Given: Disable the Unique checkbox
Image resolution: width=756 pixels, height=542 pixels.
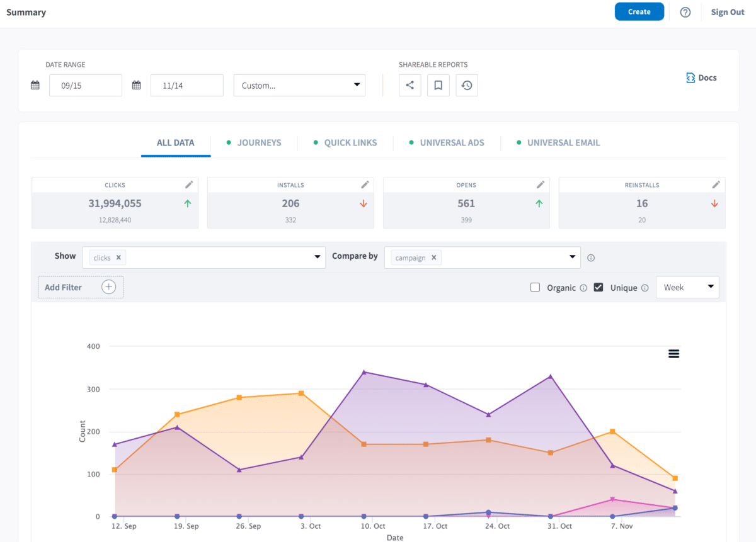Looking at the screenshot, I should [x=598, y=287].
